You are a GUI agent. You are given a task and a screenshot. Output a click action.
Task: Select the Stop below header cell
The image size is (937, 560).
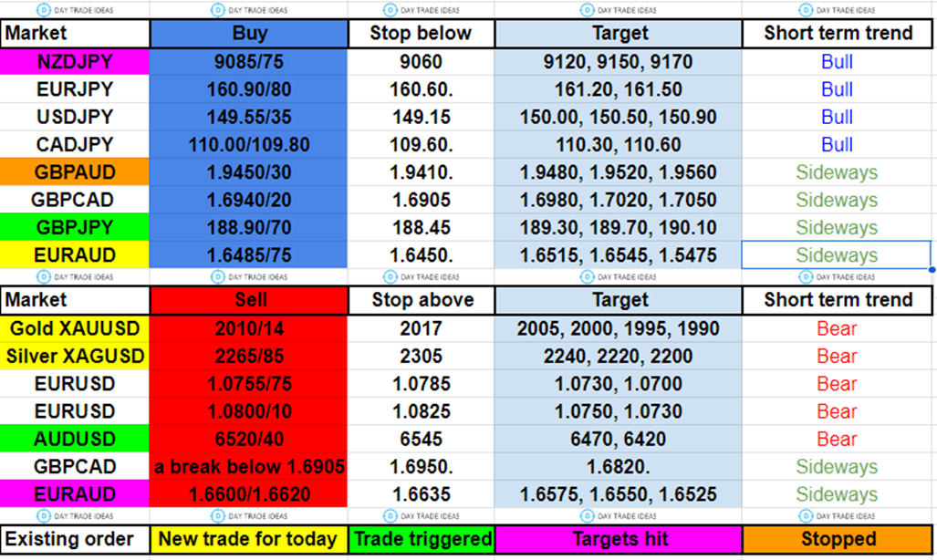tap(421, 34)
